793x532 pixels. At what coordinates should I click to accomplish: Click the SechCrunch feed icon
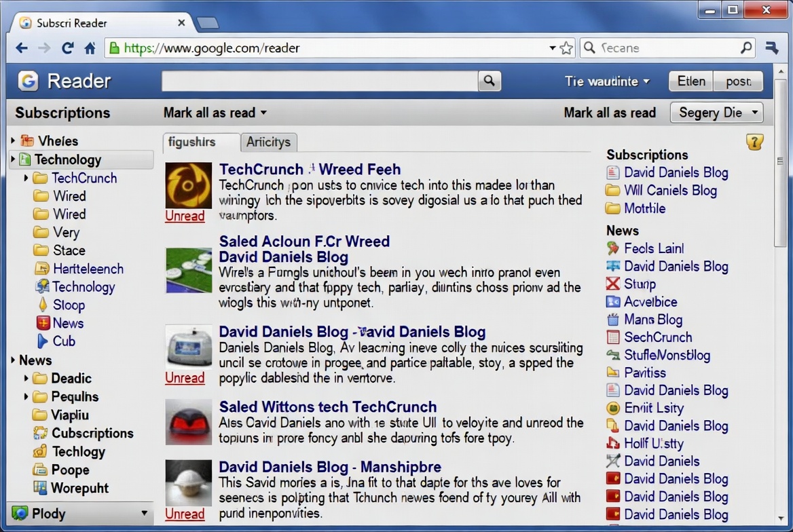[x=613, y=337]
